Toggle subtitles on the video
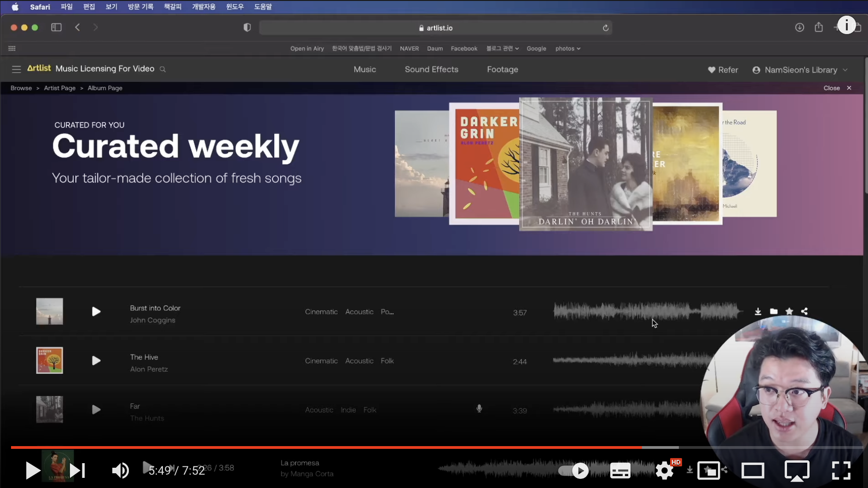This screenshot has width=868, height=488. click(x=620, y=471)
